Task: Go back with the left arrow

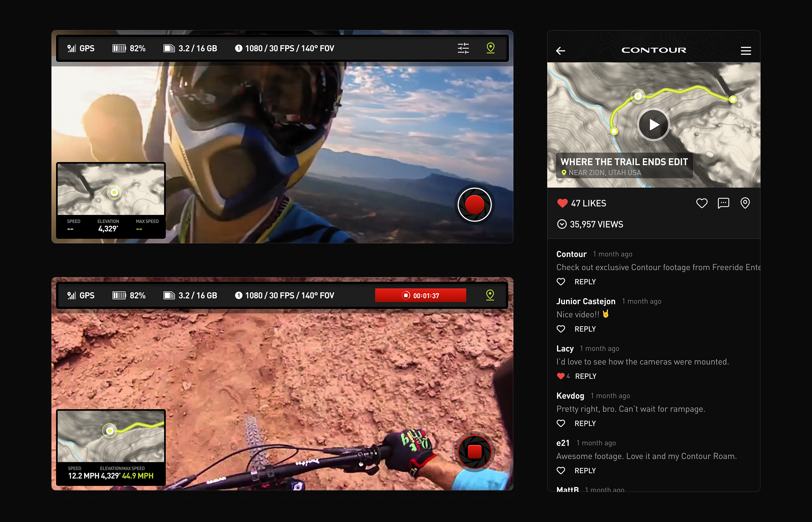Action: click(x=561, y=51)
